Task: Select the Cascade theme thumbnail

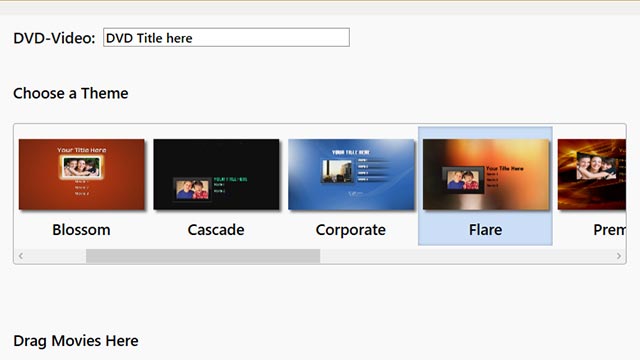Action: [216, 175]
